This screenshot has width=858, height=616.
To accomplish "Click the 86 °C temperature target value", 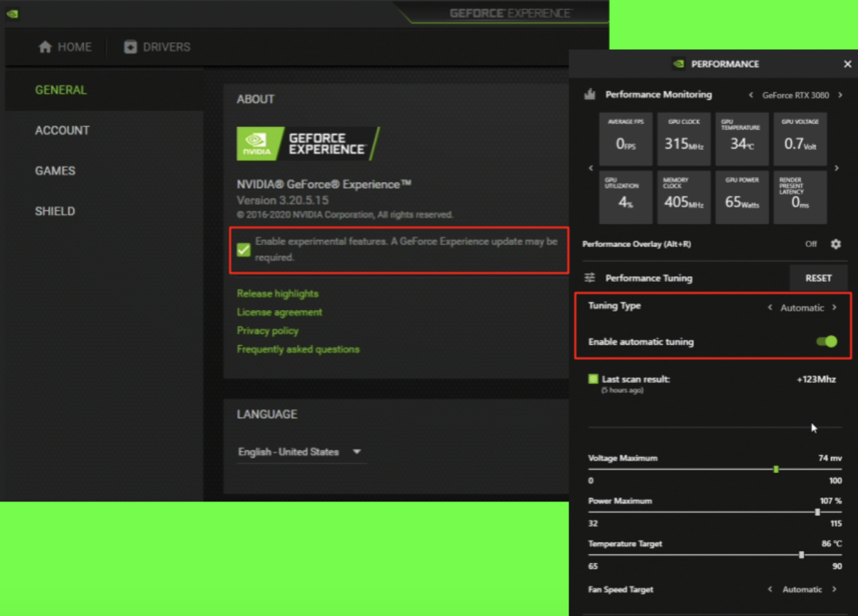I will click(832, 544).
